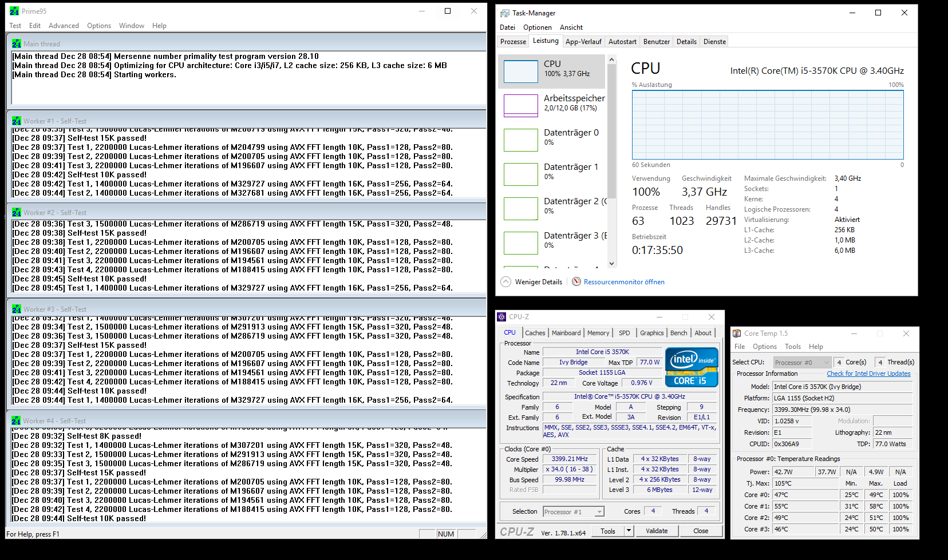Switch to the Caches tab in CPU-Z
This screenshot has height=560, width=948.
pos(535,333)
